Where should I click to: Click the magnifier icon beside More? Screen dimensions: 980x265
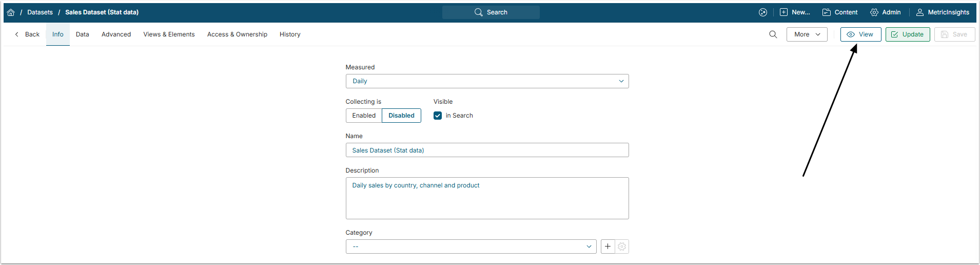coord(773,34)
